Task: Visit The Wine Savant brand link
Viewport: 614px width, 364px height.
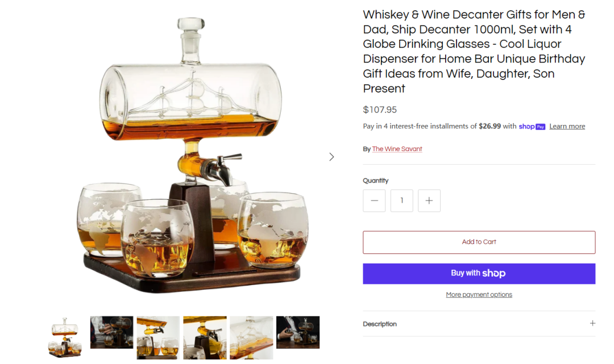Action: (397, 149)
